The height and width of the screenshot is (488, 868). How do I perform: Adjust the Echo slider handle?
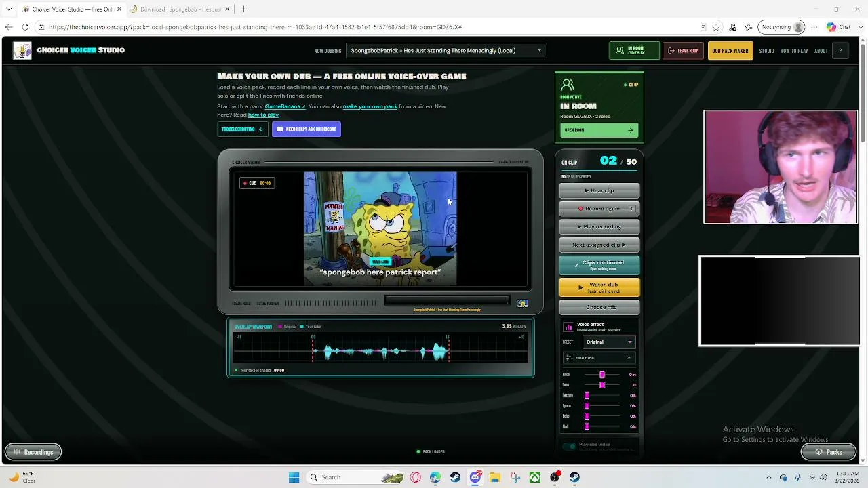[x=587, y=416]
